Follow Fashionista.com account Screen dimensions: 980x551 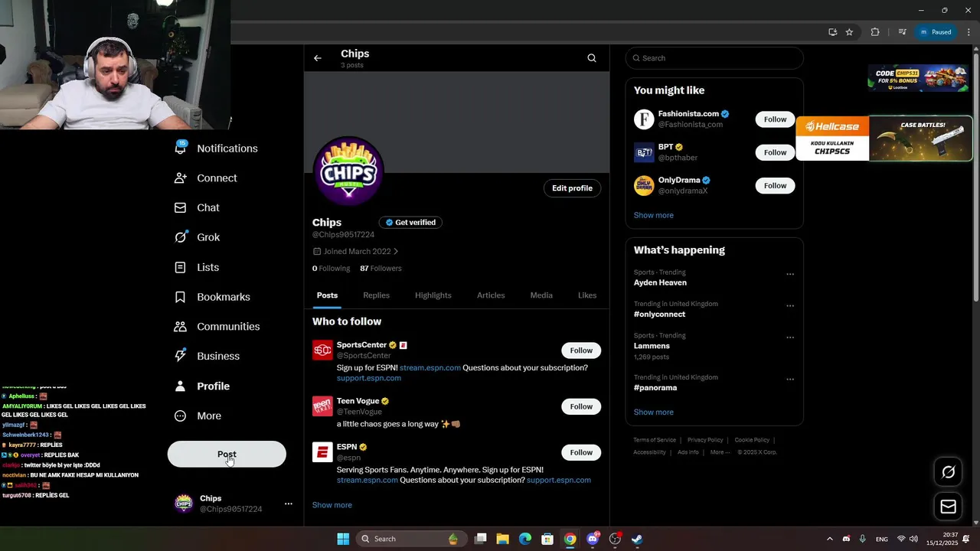[775, 119]
